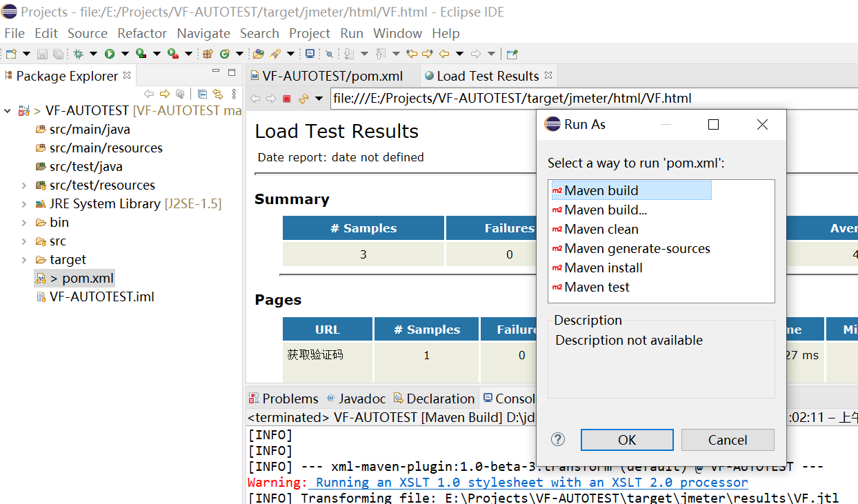Click the Open Perspective icon
Viewport: 858px width, 504px height.
[x=512, y=54]
